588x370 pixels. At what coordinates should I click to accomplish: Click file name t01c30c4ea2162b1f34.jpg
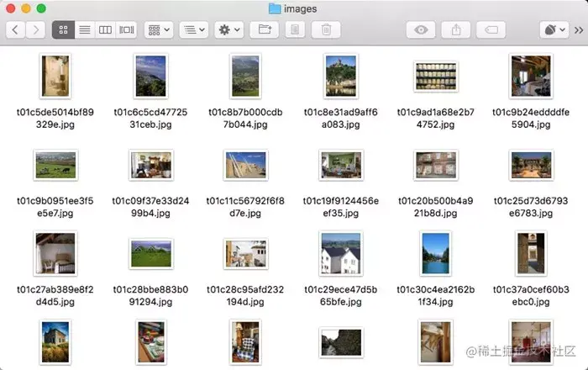pyautogui.click(x=436, y=296)
